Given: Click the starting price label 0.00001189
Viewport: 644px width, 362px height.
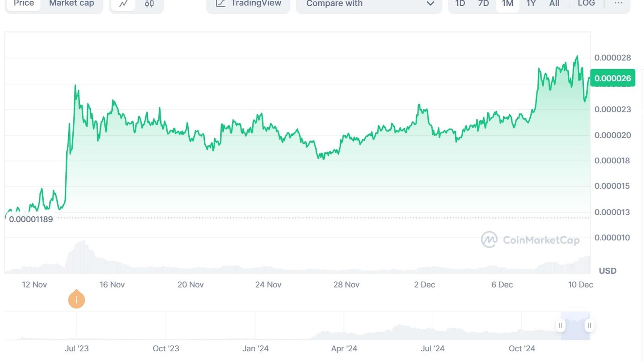Looking at the screenshot, I should [x=31, y=219].
